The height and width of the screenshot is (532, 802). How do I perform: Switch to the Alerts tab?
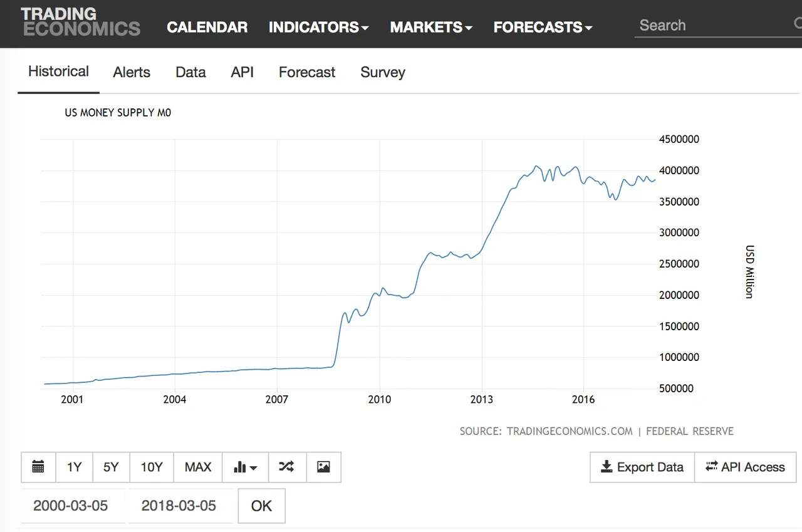click(x=132, y=72)
